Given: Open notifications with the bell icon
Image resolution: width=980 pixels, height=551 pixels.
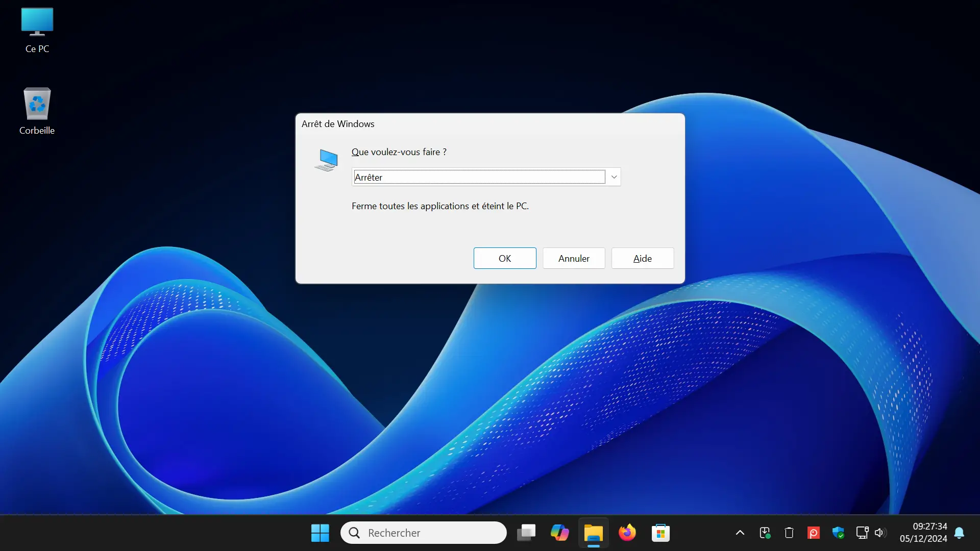Looking at the screenshot, I should click(960, 533).
